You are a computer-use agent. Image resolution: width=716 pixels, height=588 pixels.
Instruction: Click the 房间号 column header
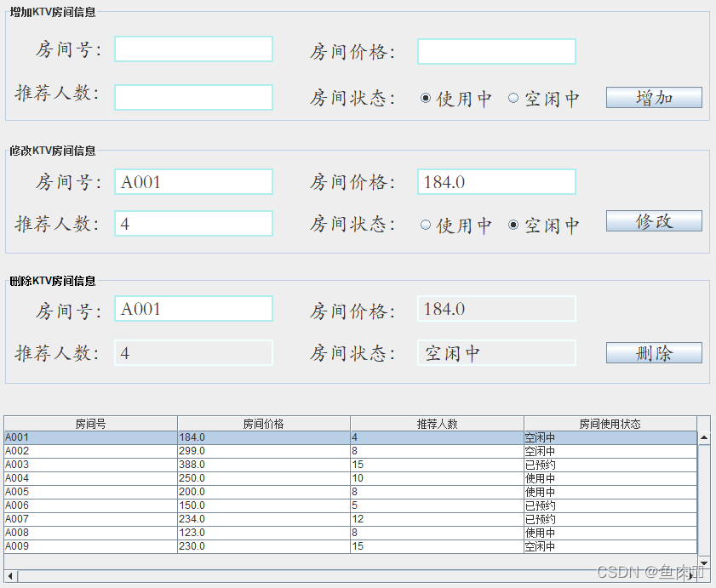click(x=90, y=424)
